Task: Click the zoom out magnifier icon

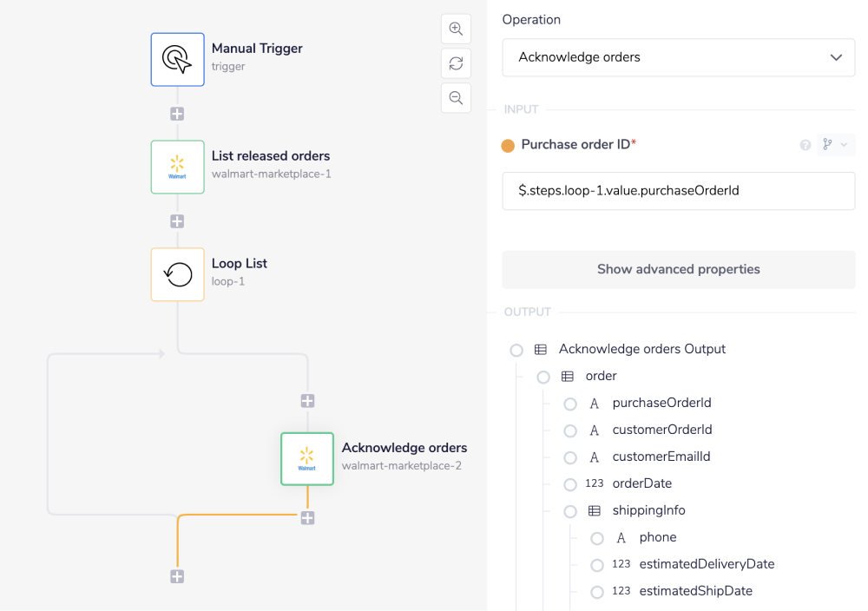Action: pos(456,98)
